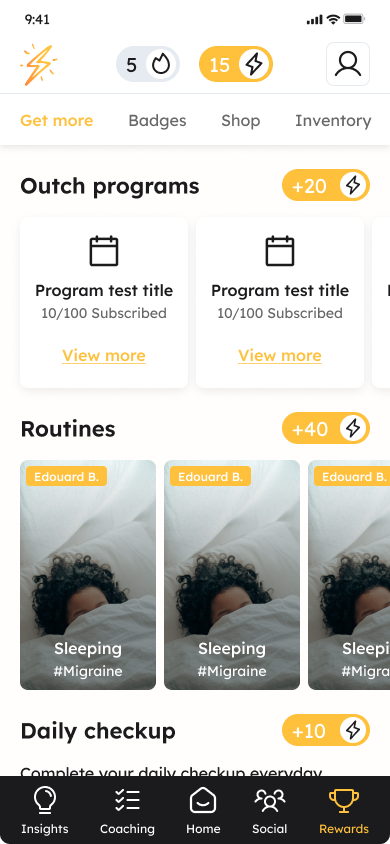Tap the +40 reward badge for Routines

coord(326,428)
